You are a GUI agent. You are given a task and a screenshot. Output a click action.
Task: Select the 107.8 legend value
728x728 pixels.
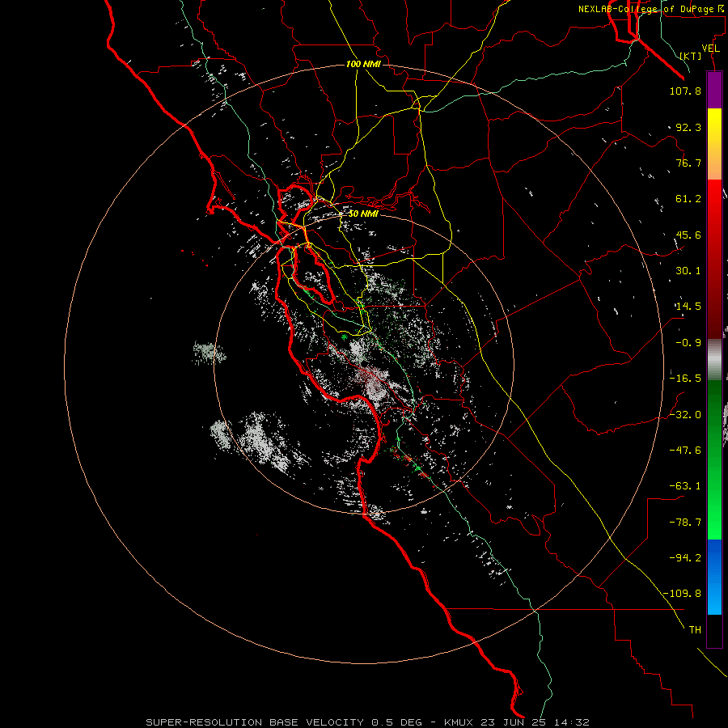tap(685, 91)
